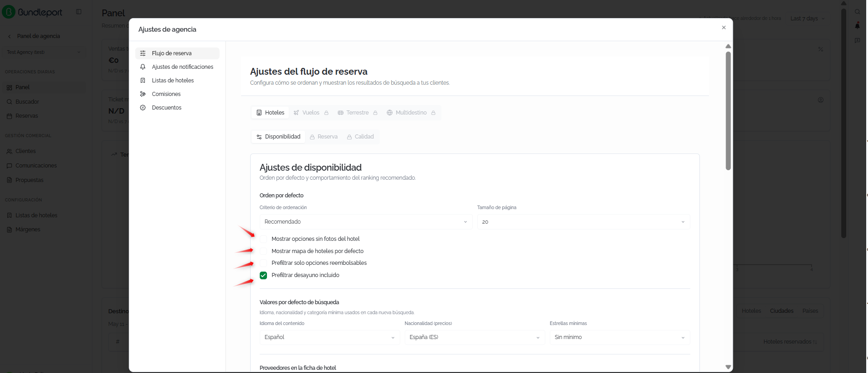
Task: Click the Panel dashboard icon in sidebar
Action: [x=10, y=87]
